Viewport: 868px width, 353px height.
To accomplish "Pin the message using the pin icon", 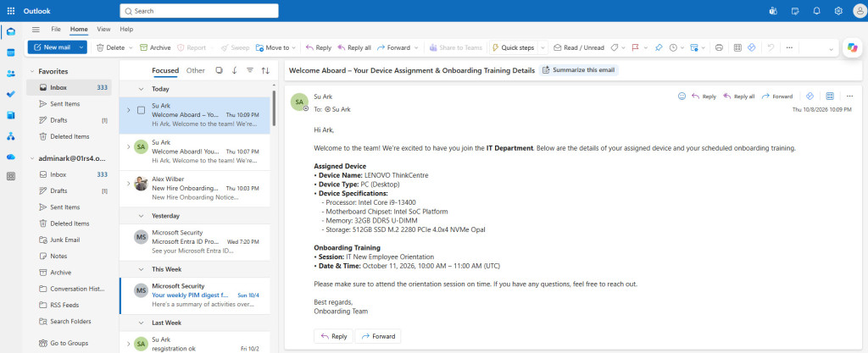I will (x=658, y=47).
